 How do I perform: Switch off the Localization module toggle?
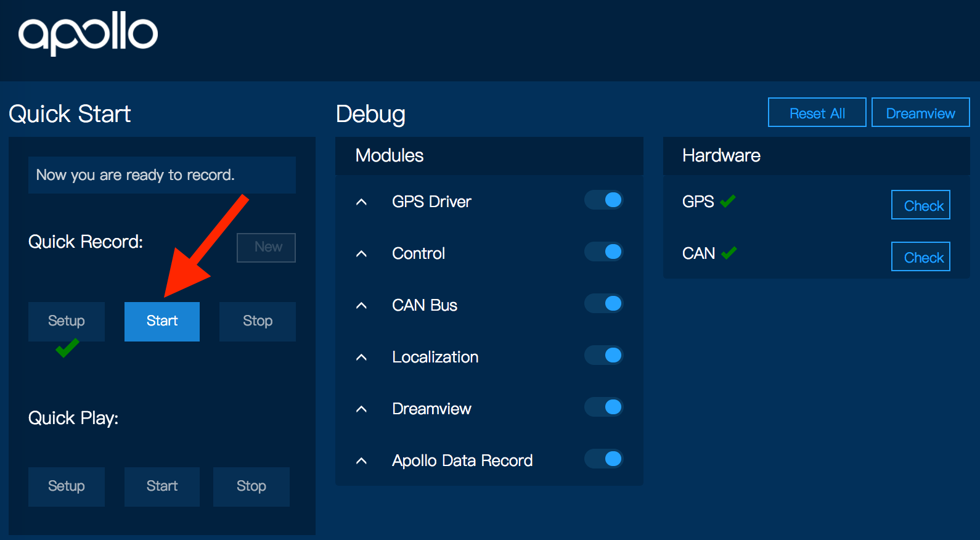tap(604, 355)
